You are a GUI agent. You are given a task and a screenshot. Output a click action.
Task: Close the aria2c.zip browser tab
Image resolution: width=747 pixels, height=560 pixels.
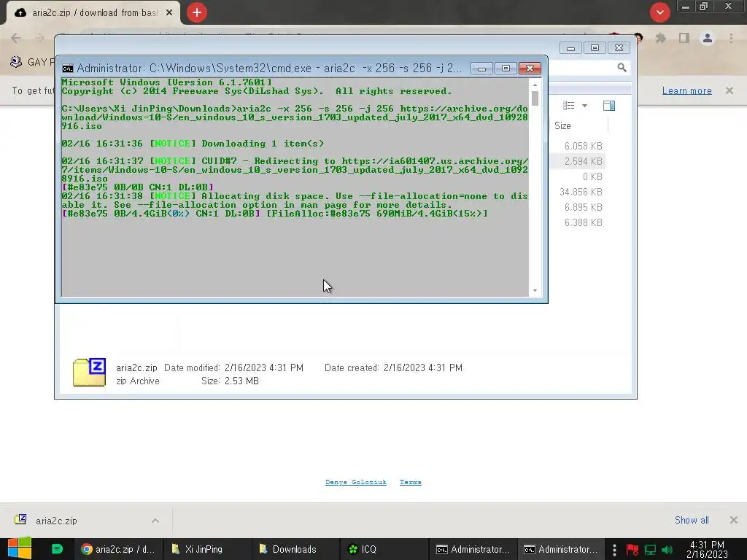pos(169,13)
